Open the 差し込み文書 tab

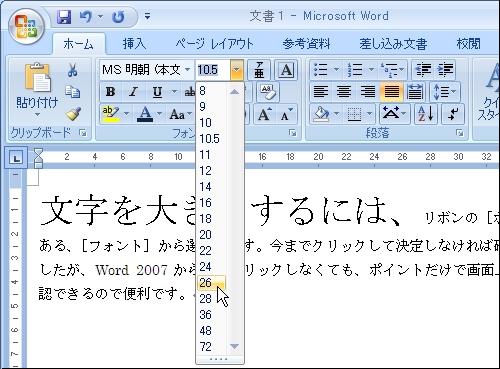coord(393,44)
